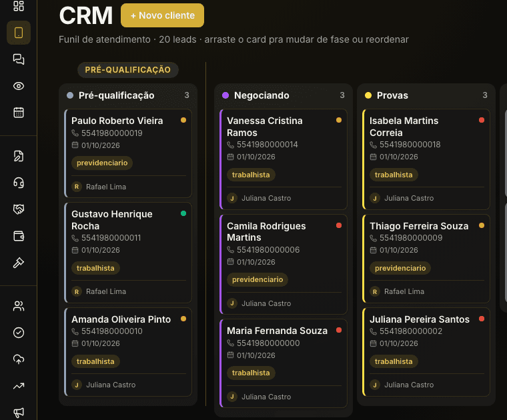Click red status dot on Camila Rodrigues Martins
The image size is (507, 420).
point(339,225)
